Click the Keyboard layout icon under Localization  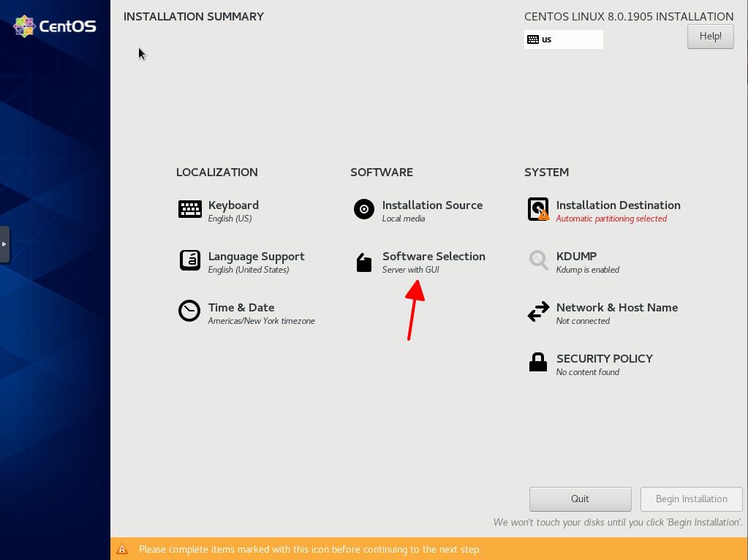[190, 209]
